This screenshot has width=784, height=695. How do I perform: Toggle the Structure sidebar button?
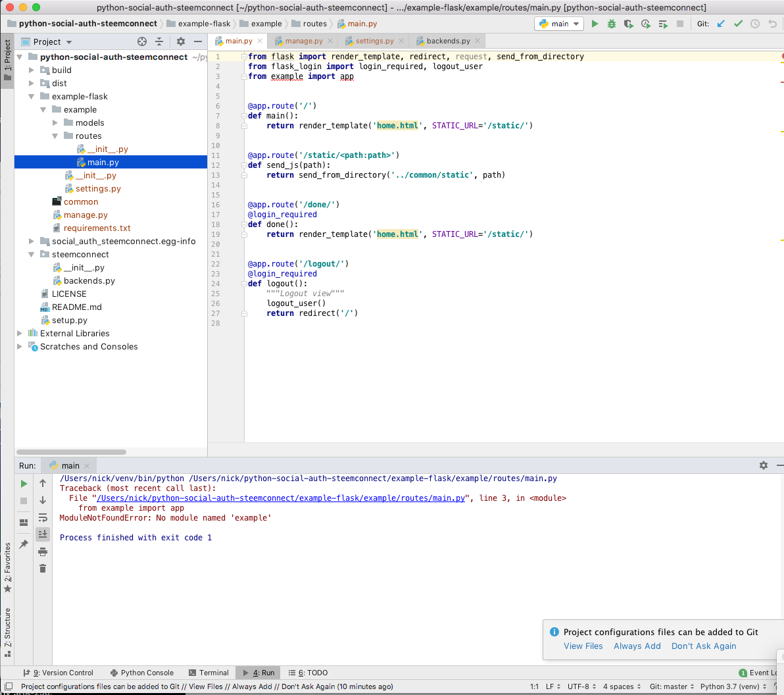tap(7, 632)
